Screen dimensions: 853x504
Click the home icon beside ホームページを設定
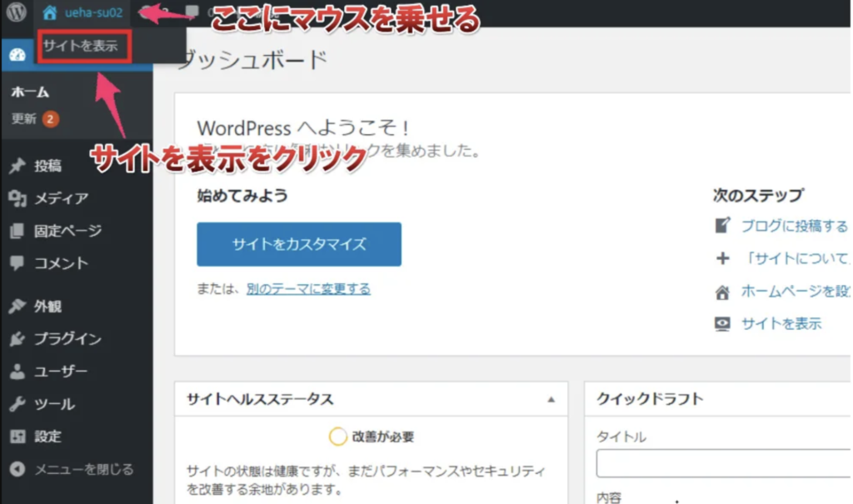pyautogui.click(x=722, y=292)
